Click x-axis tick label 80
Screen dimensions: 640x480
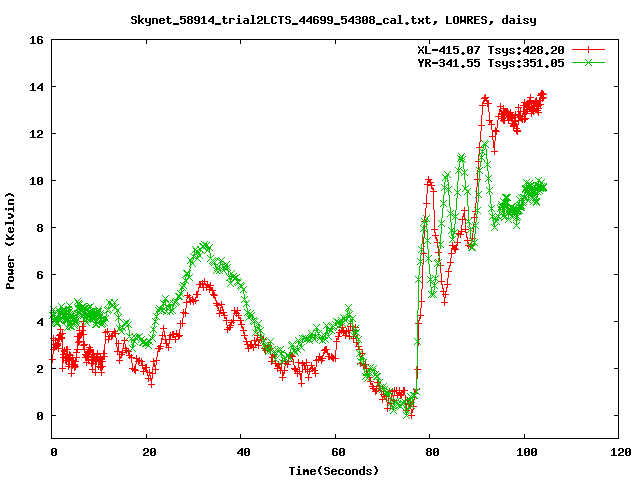(432, 452)
